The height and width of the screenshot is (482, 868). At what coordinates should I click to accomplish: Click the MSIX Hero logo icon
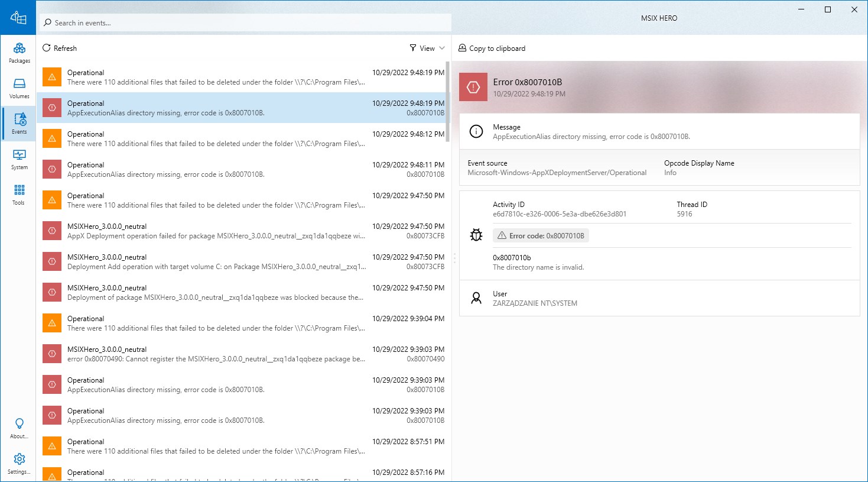(x=18, y=18)
